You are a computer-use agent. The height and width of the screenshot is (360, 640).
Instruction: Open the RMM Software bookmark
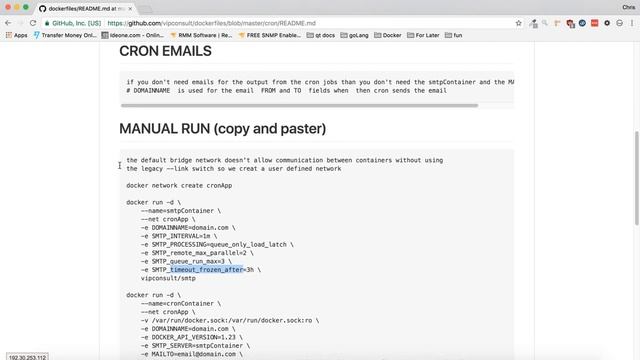coord(201,36)
